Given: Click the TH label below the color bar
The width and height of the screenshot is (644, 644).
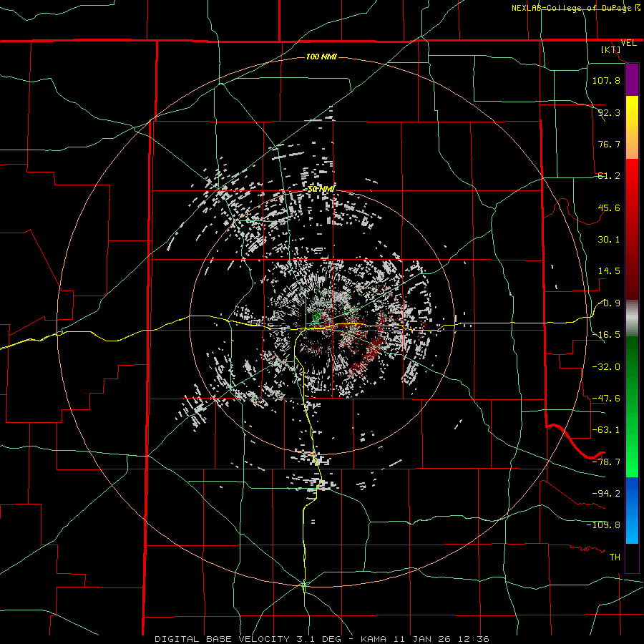Looking at the screenshot, I should click(615, 557).
